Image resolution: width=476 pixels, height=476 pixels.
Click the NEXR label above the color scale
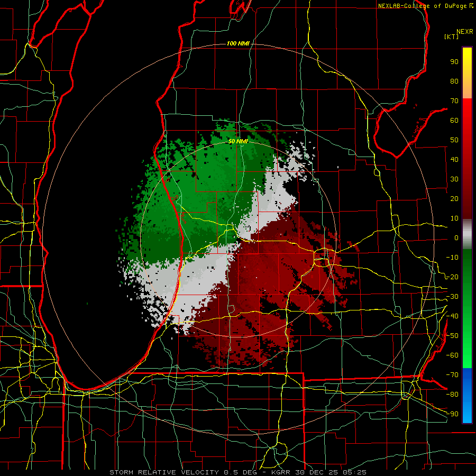click(465, 32)
